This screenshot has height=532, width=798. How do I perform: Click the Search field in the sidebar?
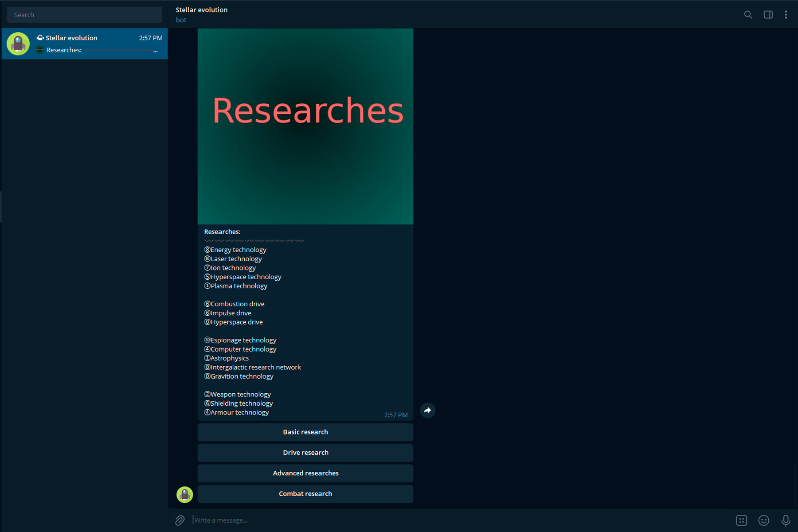tap(84, 15)
